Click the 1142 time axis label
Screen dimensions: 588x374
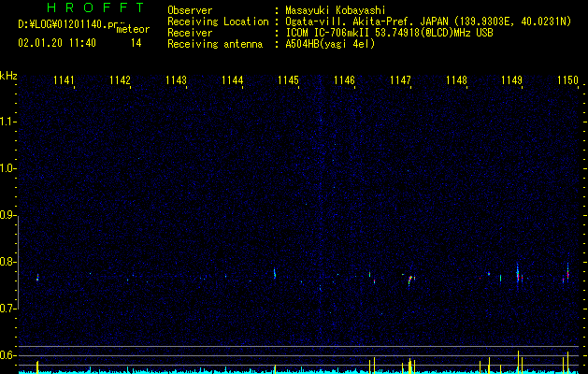point(120,80)
